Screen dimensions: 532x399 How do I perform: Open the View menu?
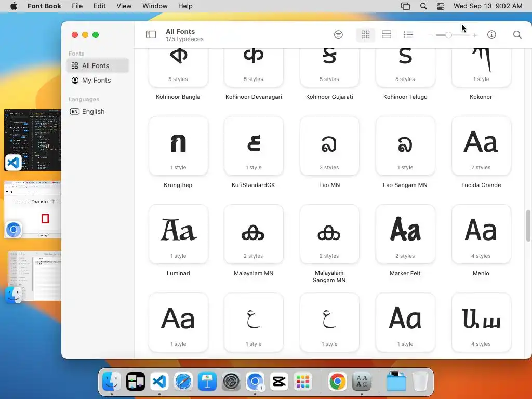click(x=124, y=6)
